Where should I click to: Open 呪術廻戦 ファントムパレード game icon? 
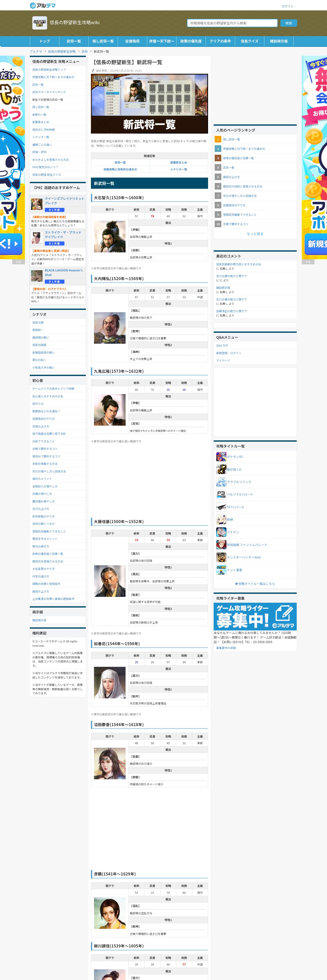221,544
